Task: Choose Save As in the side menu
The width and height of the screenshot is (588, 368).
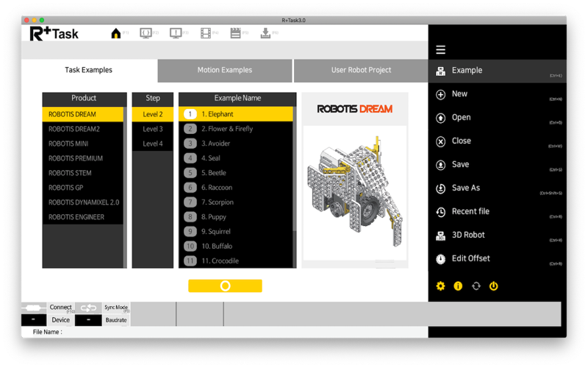Action: [x=498, y=188]
